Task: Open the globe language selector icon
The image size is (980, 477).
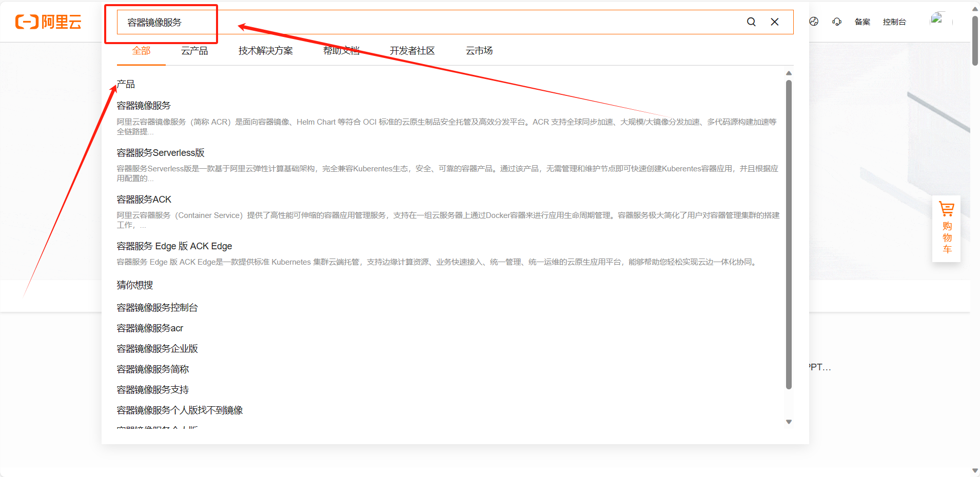Action: 814,22
